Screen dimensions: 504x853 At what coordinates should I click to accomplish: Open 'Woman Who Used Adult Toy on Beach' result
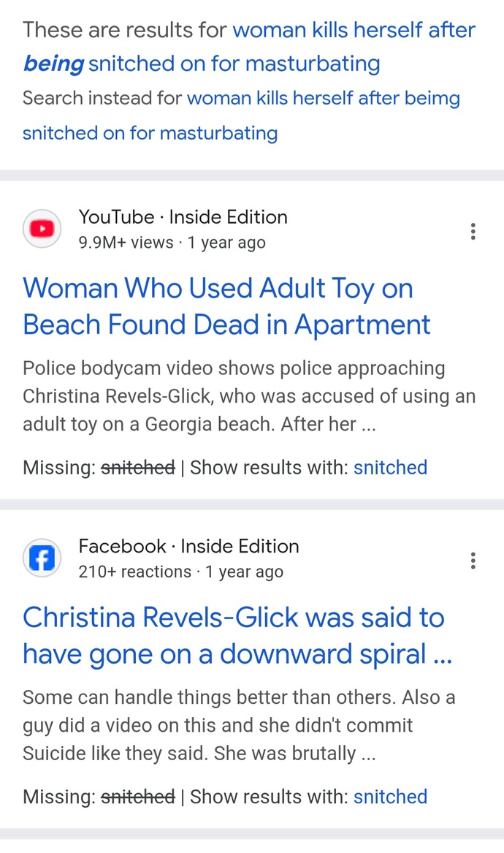[226, 306]
